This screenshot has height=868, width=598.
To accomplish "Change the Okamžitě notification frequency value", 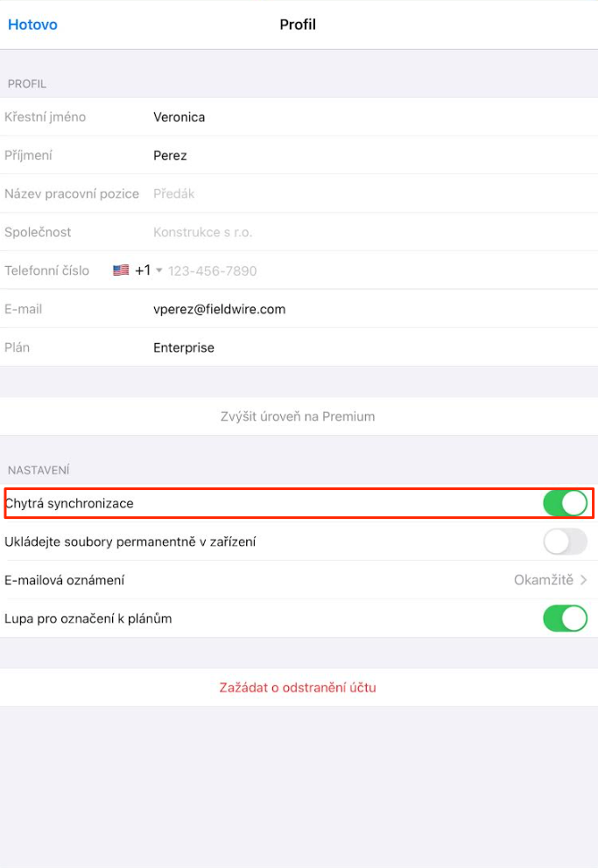I will [x=543, y=580].
